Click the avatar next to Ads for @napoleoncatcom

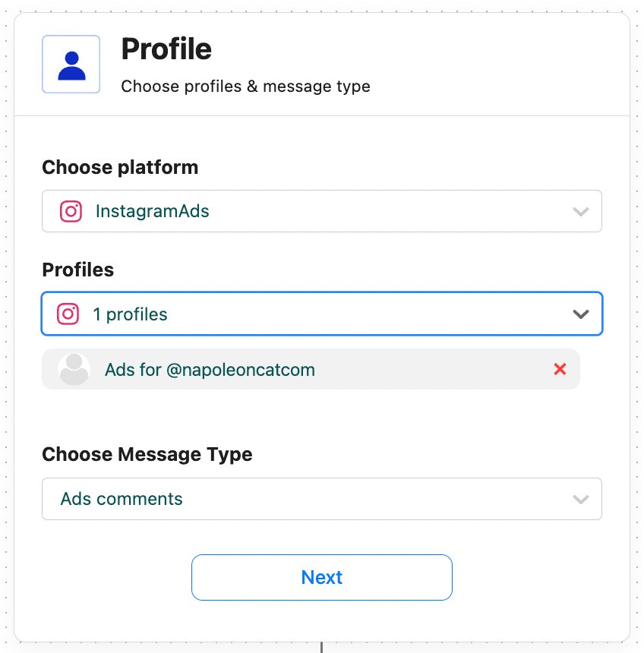[74, 369]
